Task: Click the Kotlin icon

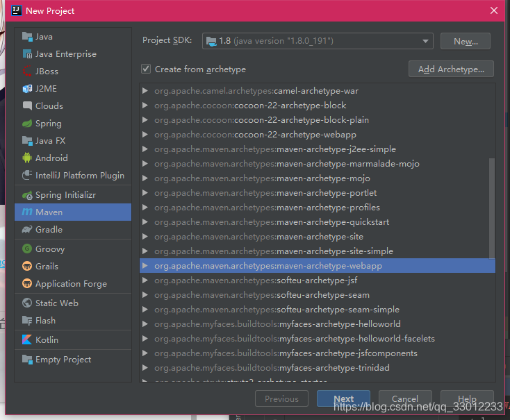Action: tap(27, 339)
